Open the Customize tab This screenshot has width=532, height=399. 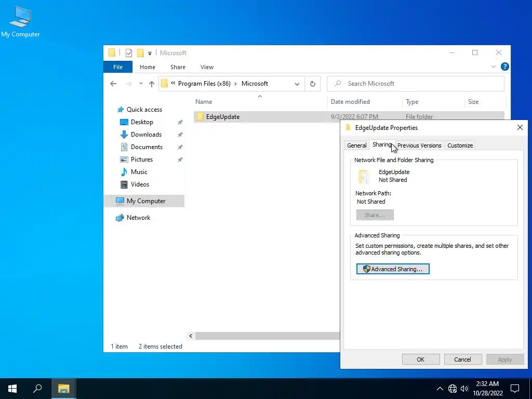pyautogui.click(x=460, y=145)
